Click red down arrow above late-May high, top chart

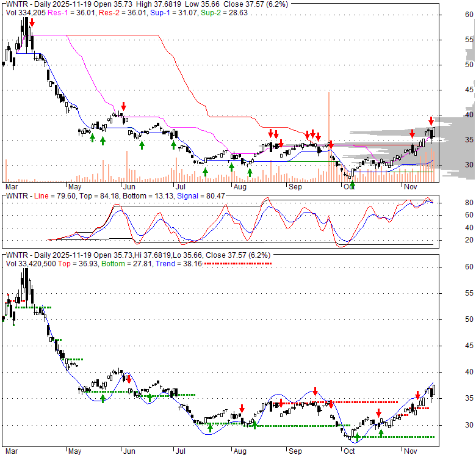123,106
